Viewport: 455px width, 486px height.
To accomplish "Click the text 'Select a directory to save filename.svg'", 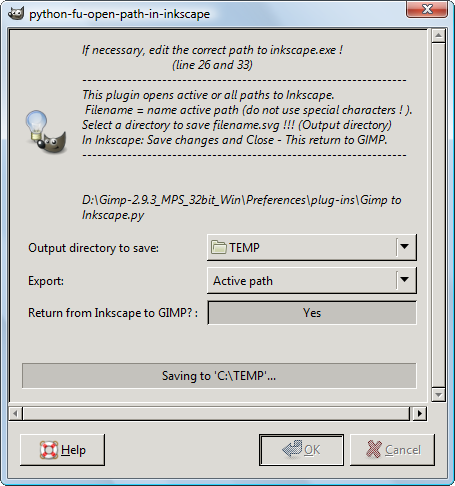I will 181,125.
